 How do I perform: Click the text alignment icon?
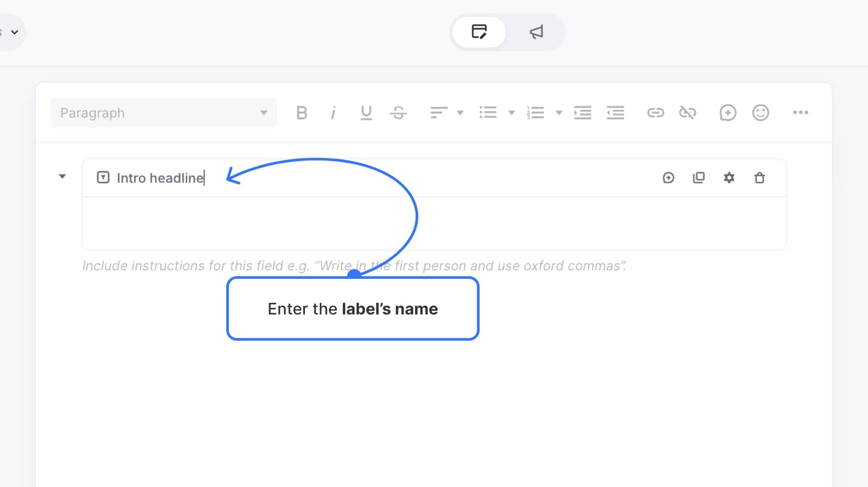click(439, 113)
